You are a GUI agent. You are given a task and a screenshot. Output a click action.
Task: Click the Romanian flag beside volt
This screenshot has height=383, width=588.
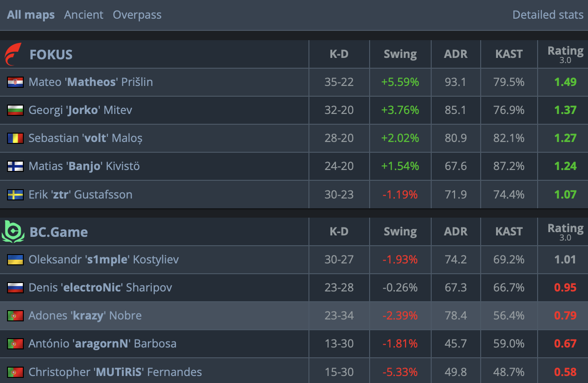coord(15,138)
